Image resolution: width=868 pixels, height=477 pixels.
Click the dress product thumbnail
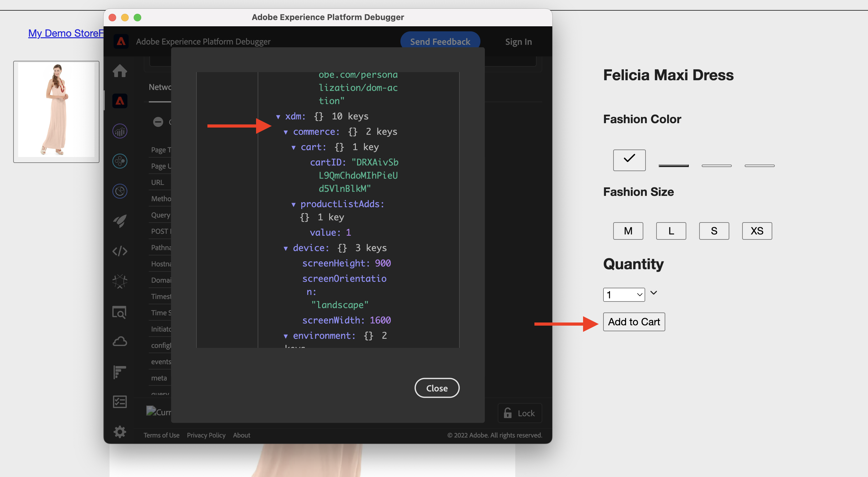point(56,112)
